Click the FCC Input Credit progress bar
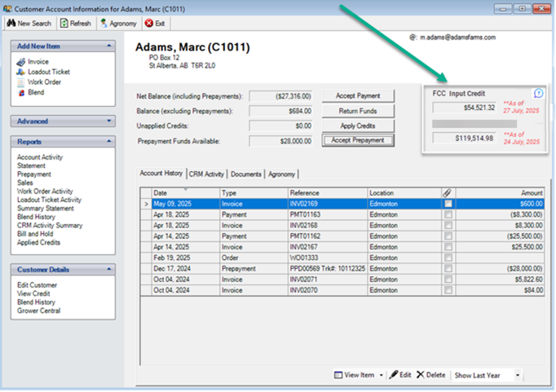The width and height of the screenshot is (556, 392). click(474, 124)
